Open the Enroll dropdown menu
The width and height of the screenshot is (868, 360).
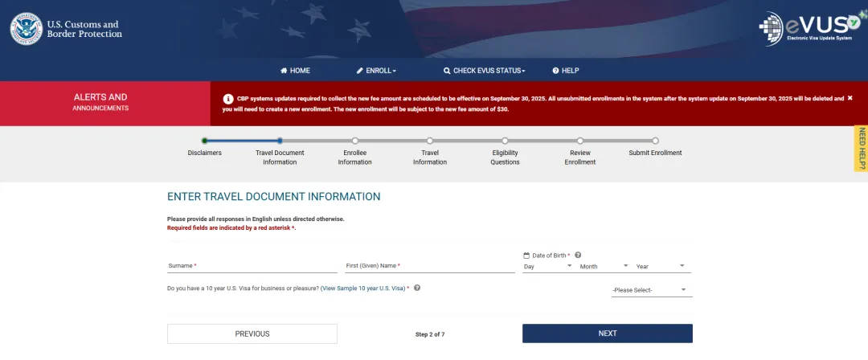(x=376, y=71)
